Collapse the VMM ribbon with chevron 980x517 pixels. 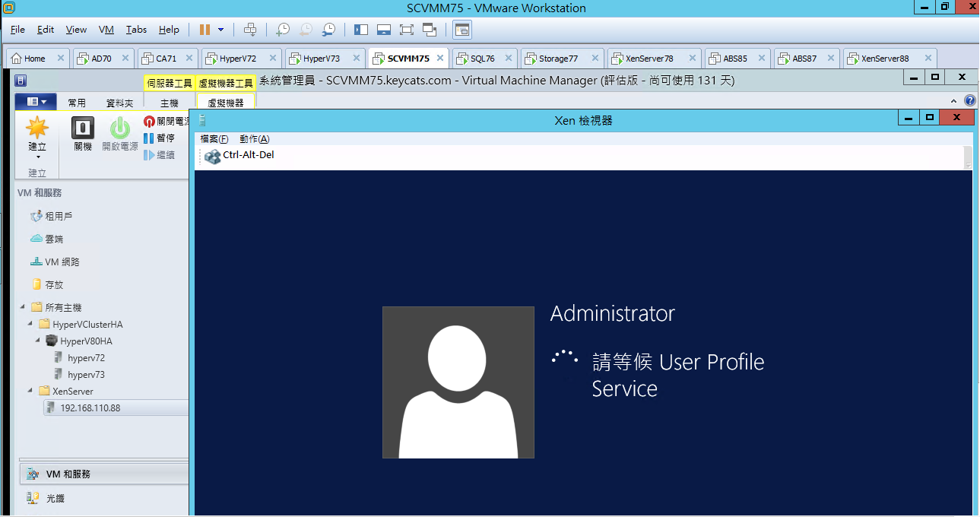click(x=955, y=100)
